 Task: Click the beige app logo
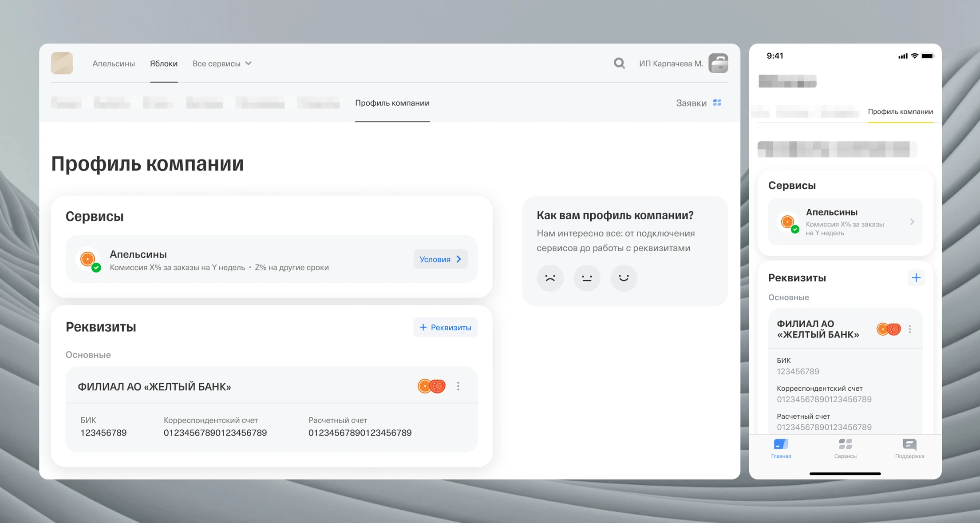click(62, 63)
